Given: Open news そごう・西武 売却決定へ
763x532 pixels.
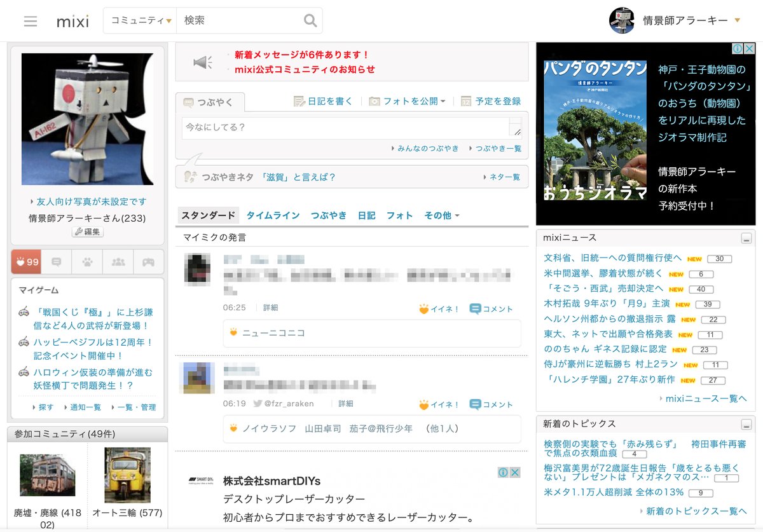Looking at the screenshot, I should tap(603, 289).
